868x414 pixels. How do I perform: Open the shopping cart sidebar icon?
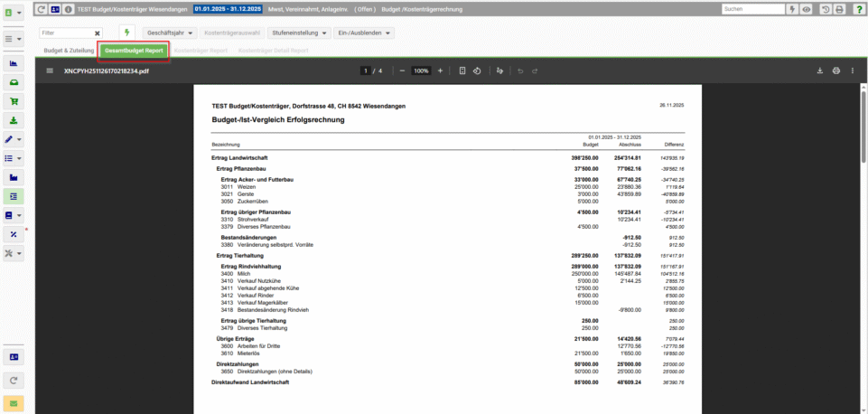14,101
